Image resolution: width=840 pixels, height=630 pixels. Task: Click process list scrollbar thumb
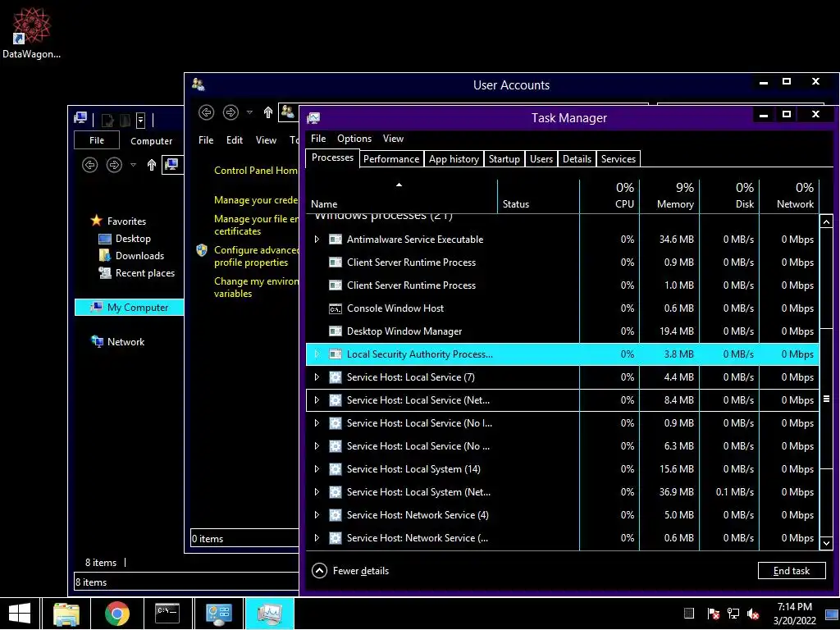(x=826, y=399)
